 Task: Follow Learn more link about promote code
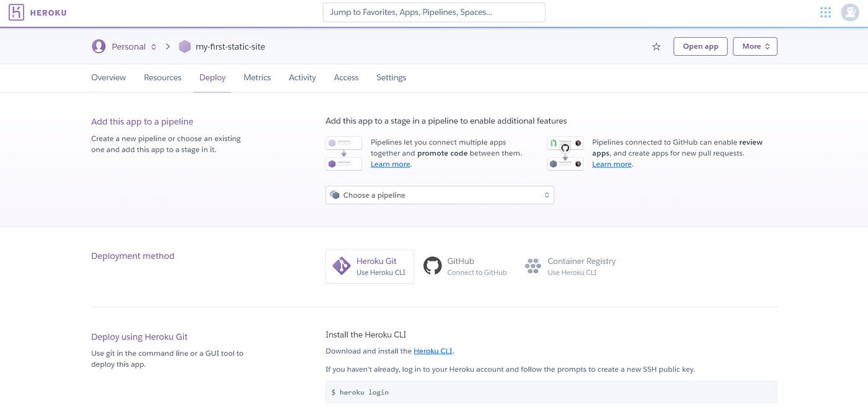coord(391,164)
